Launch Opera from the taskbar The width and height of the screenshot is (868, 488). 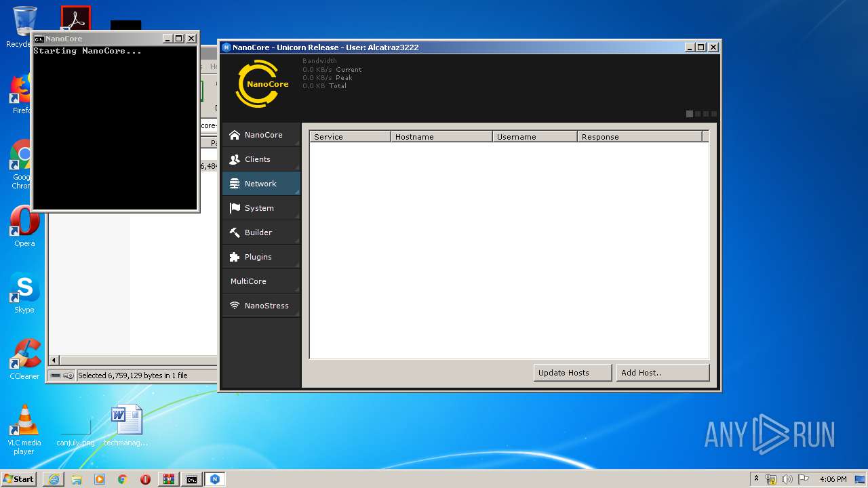(x=146, y=479)
